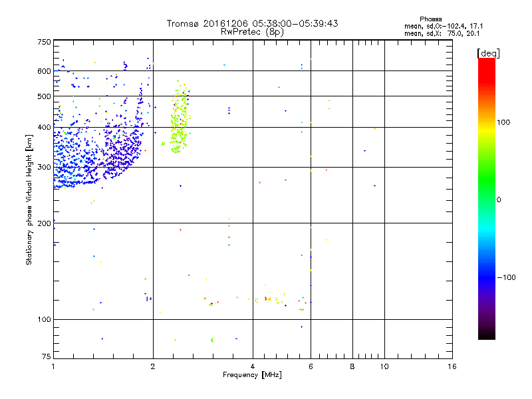Click the x-axis tick label '16'
This screenshot has height=399, width=532.
click(452, 366)
